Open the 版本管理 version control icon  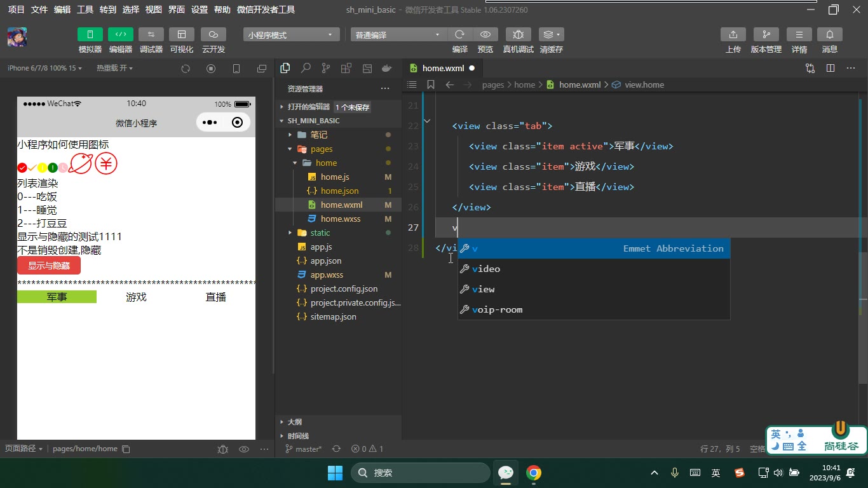(x=766, y=34)
